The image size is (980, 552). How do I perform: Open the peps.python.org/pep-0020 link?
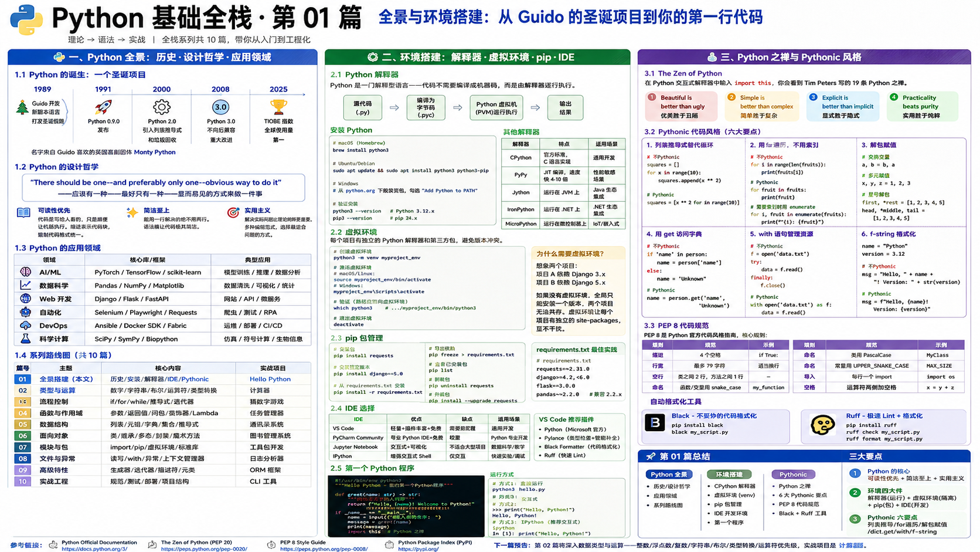204,549
